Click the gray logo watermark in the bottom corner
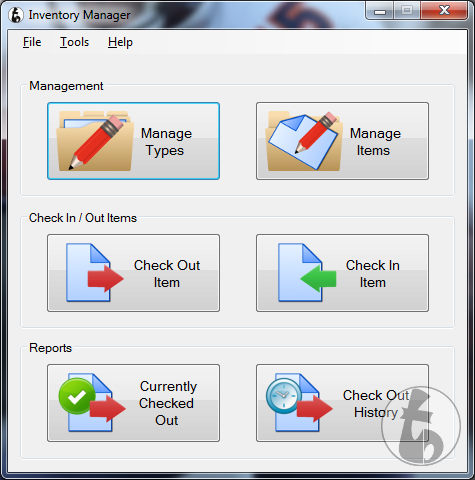Screen dimensions: 475x480 click(x=421, y=426)
